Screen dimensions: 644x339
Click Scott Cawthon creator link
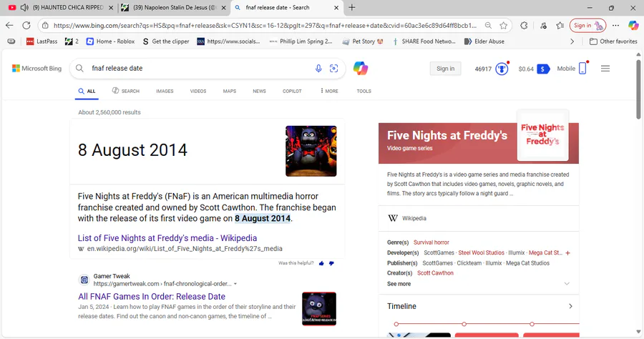[x=435, y=273]
